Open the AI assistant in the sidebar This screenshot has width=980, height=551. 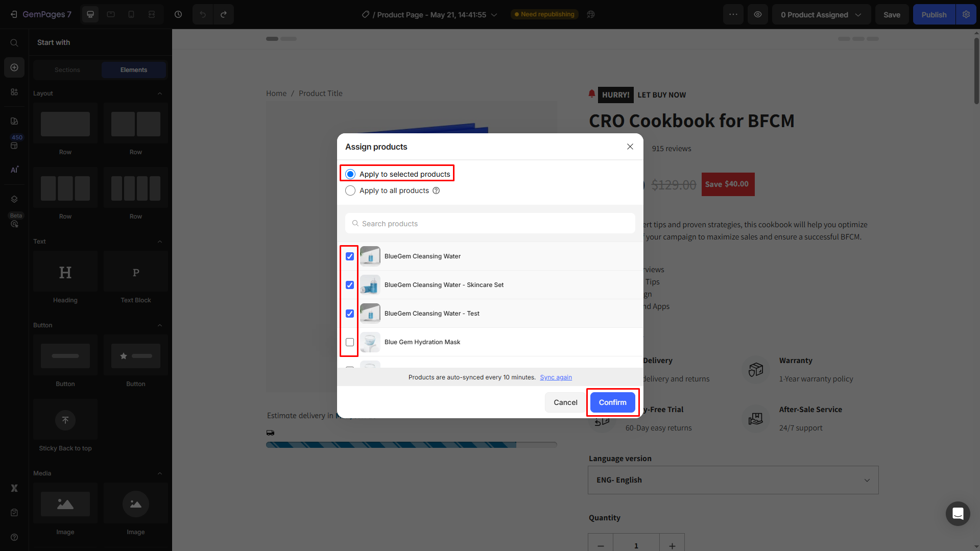coord(14,169)
